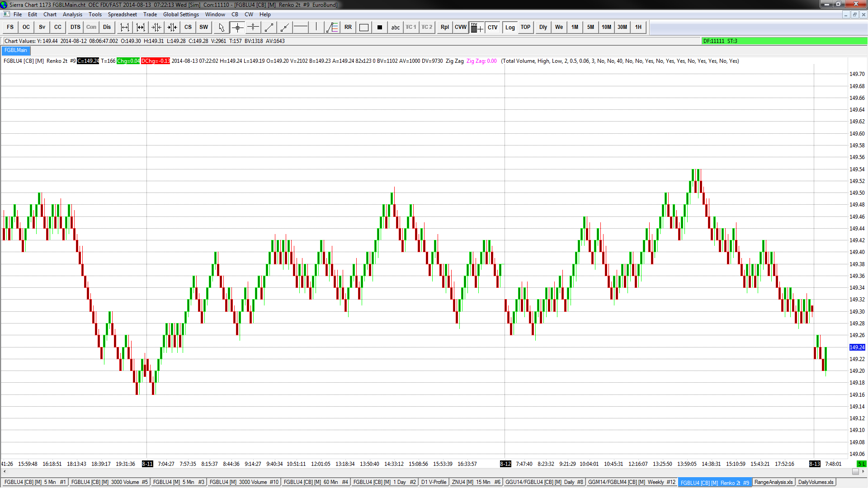
Task: Click the 1H timeframe button
Action: click(638, 28)
